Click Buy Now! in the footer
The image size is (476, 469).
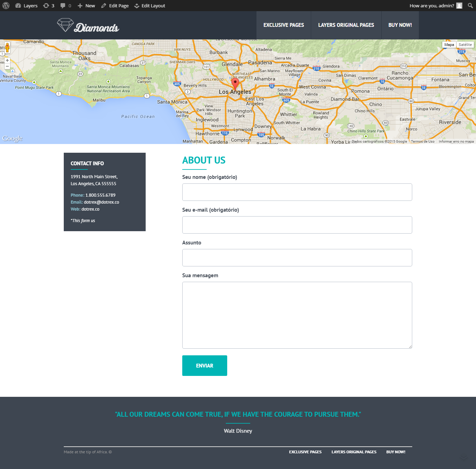point(396,452)
